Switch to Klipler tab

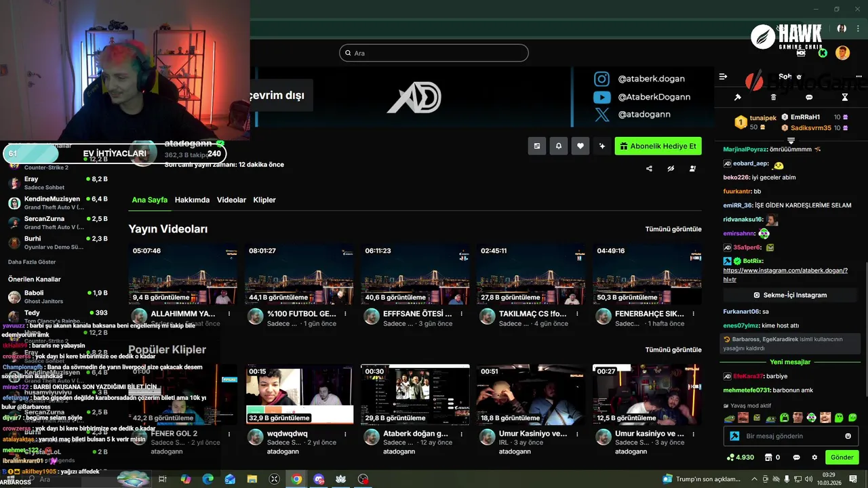click(264, 200)
